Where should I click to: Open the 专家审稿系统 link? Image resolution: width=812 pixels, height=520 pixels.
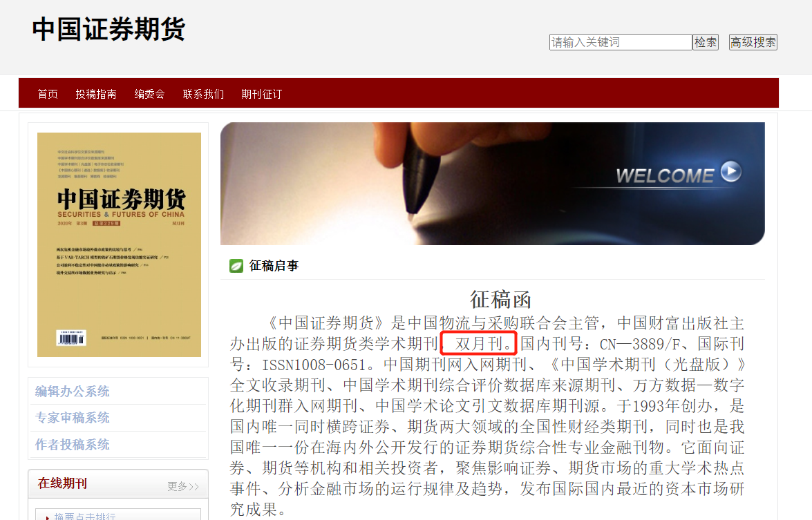(x=72, y=418)
